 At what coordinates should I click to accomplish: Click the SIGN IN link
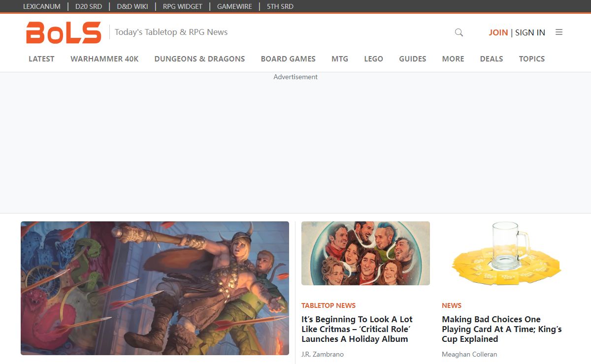[530, 32]
